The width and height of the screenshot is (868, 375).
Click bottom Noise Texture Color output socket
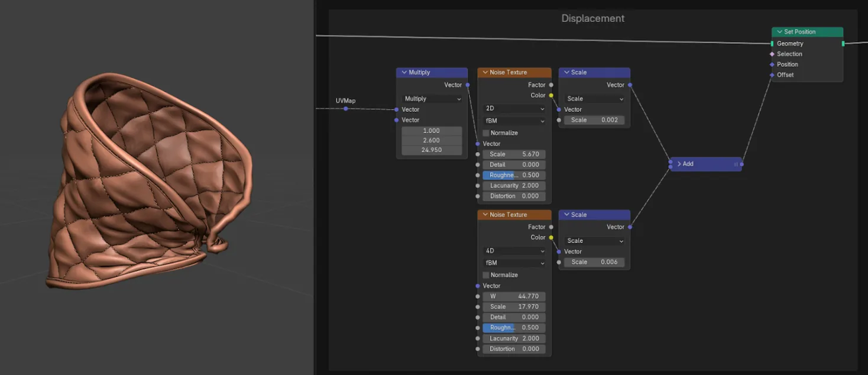pyautogui.click(x=551, y=238)
